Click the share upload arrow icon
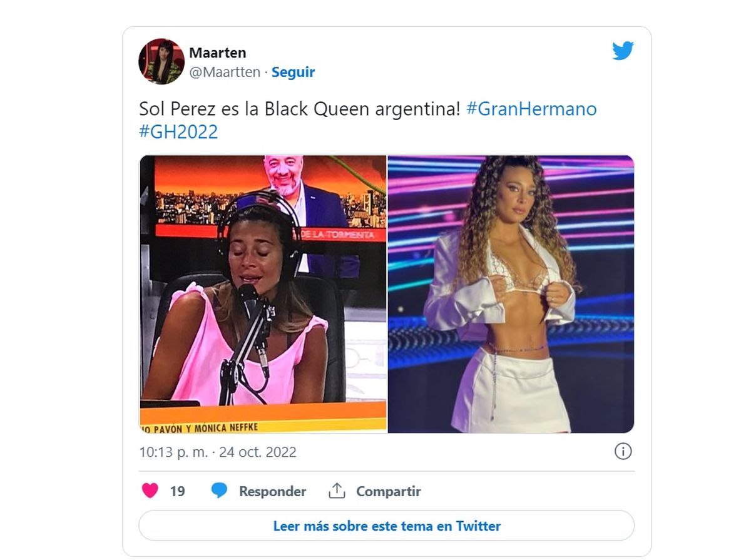751x560 pixels. [x=337, y=491]
